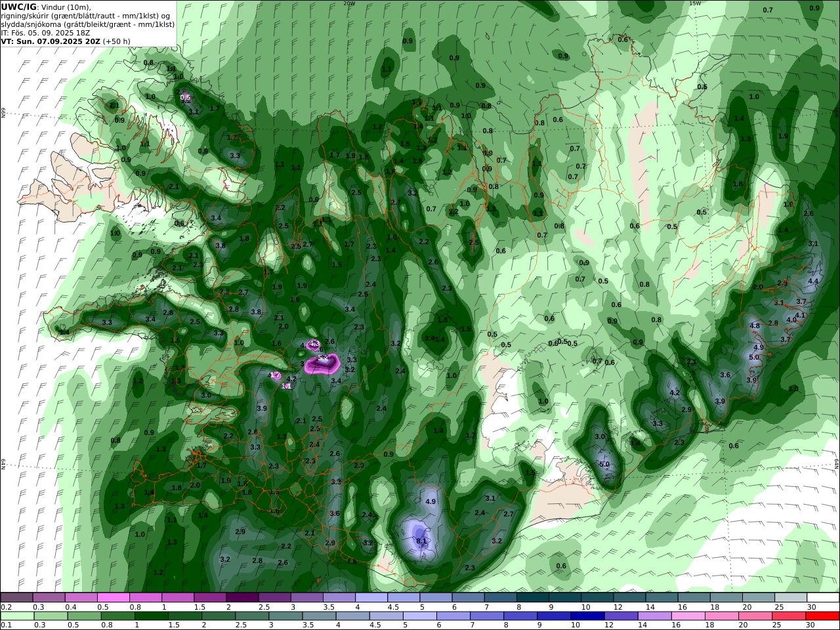This screenshot has width=840, height=630.
Task: Click the dark purple '2' swatch in the top legend row
Action: point(242,597)
